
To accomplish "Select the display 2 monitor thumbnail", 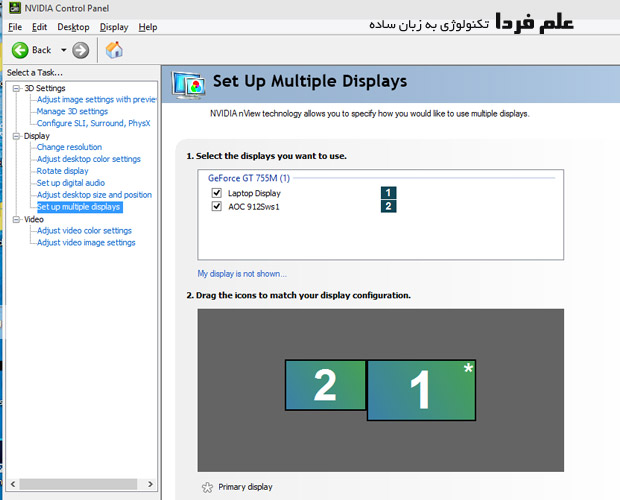I will point(325,385).
